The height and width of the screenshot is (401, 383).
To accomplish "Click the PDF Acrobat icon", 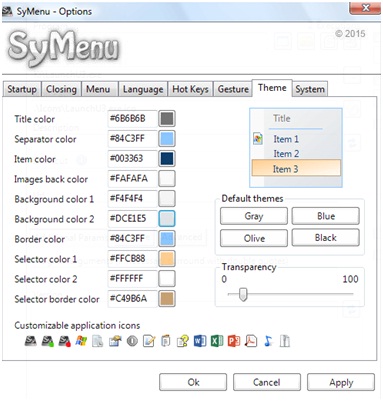I will click(x=251, y=341).
